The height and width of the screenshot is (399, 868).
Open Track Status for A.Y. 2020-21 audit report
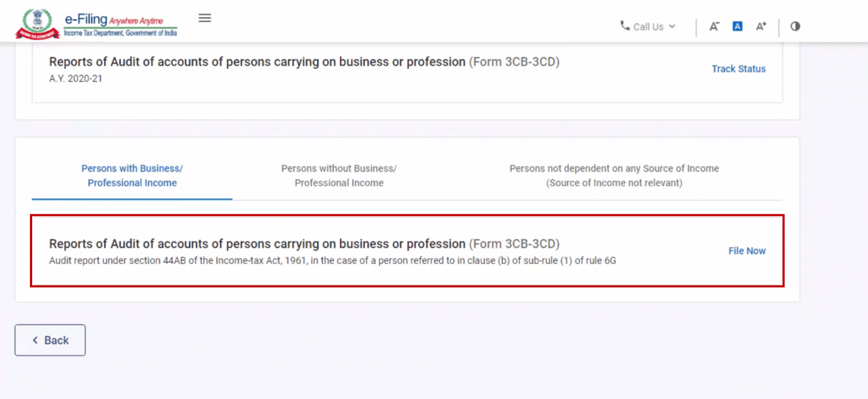pyautogui.click(x=738, y=69)
